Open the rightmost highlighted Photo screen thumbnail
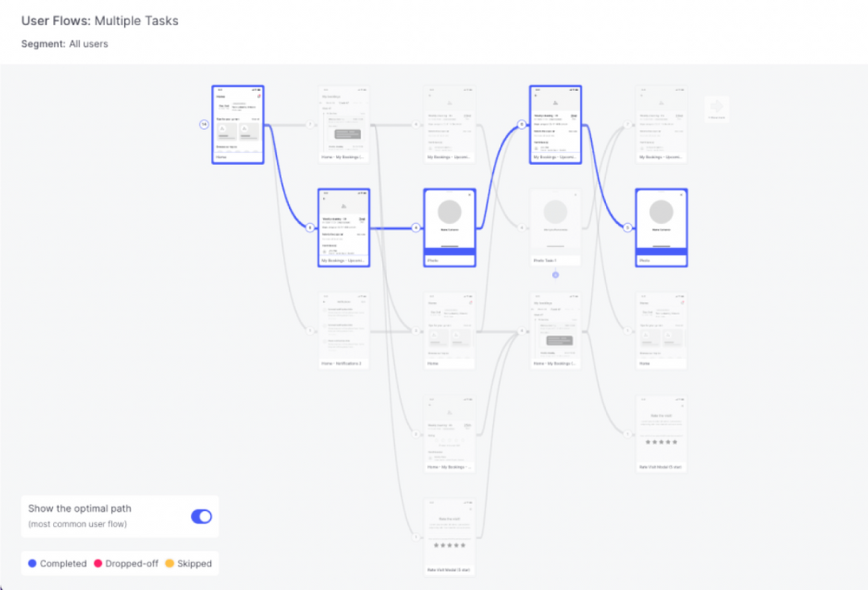Viewport: 868px width, 590px height. [661, 223]
